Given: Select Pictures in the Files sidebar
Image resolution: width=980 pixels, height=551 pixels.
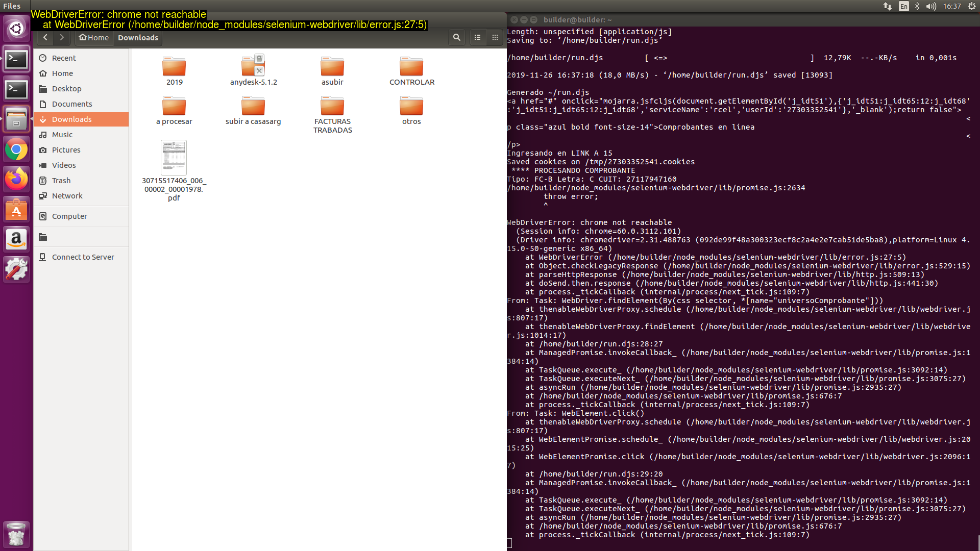Looking at the screenshot, I should pyautogui.click(x=82, y=150).
